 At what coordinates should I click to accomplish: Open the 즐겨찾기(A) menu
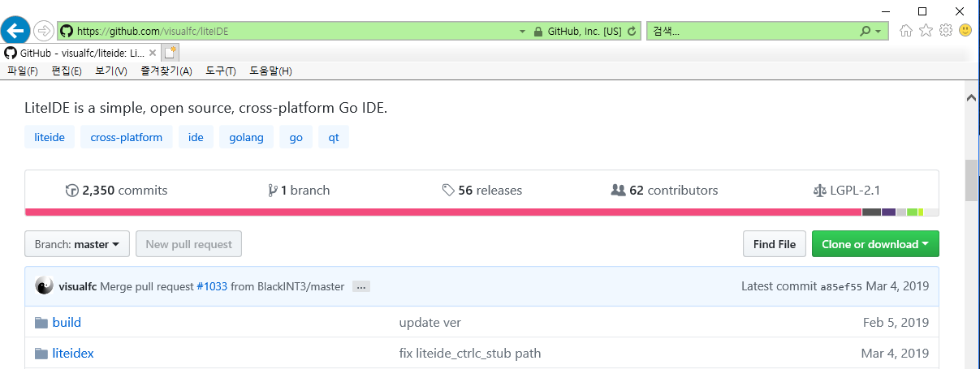point(166,71)
